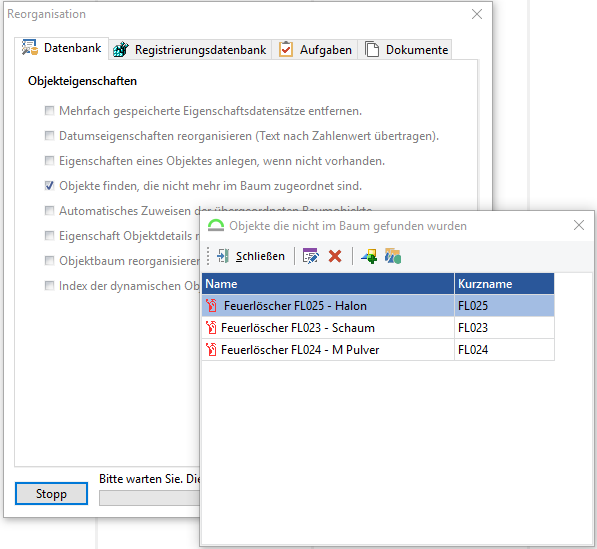Click the Schließen toolbar button
597x549 pixels.
[x=251, y=256]
